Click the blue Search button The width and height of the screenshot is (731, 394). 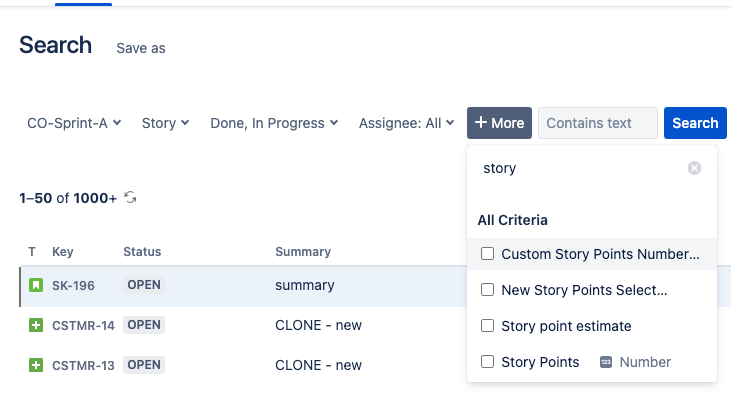(695, 123)
